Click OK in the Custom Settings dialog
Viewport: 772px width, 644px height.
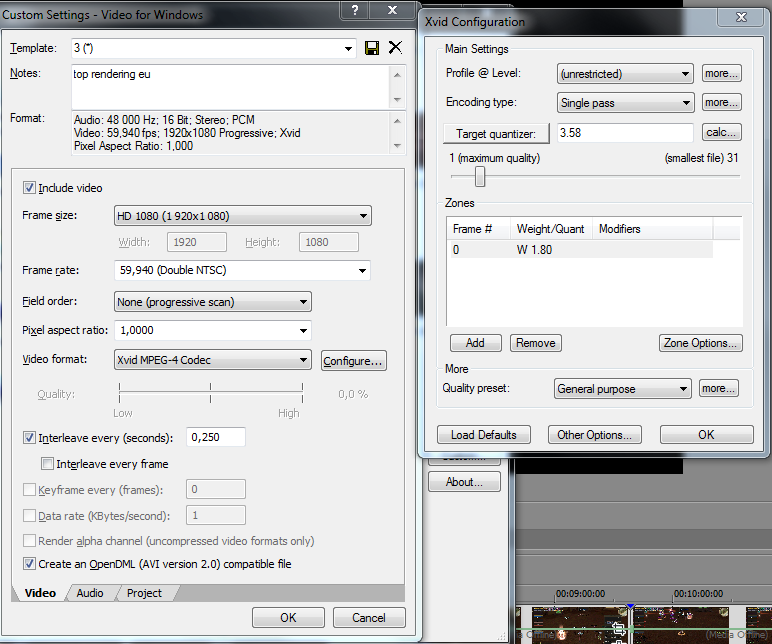point(288,617)
